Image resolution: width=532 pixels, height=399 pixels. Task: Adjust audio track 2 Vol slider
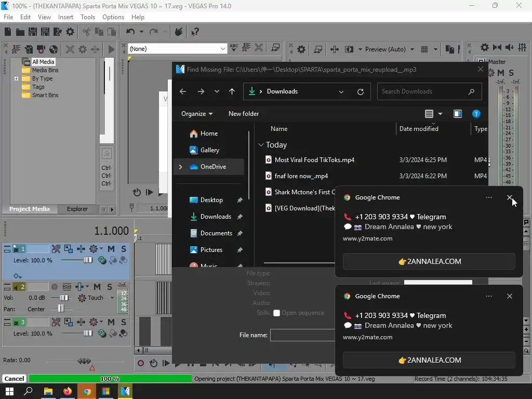pyautogui.click(x=63, y=298)
